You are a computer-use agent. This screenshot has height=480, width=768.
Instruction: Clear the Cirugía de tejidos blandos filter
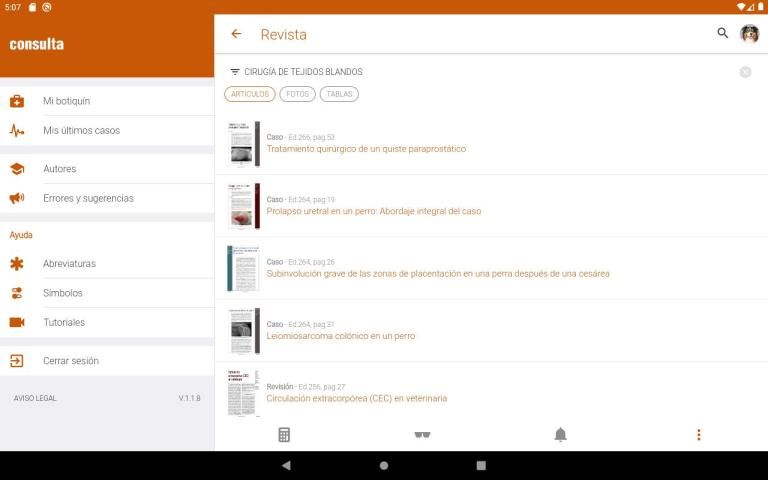[745, 72]
